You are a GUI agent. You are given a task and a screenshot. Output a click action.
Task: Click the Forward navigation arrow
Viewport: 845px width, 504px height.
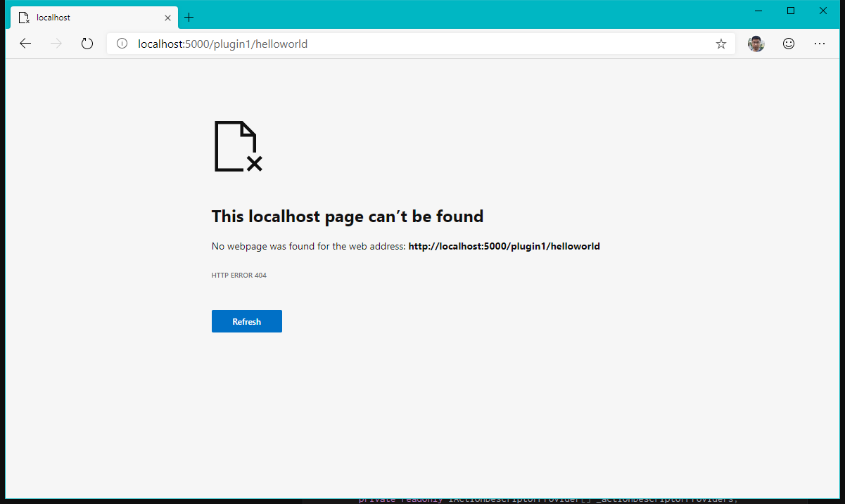[x=56, y=44]
